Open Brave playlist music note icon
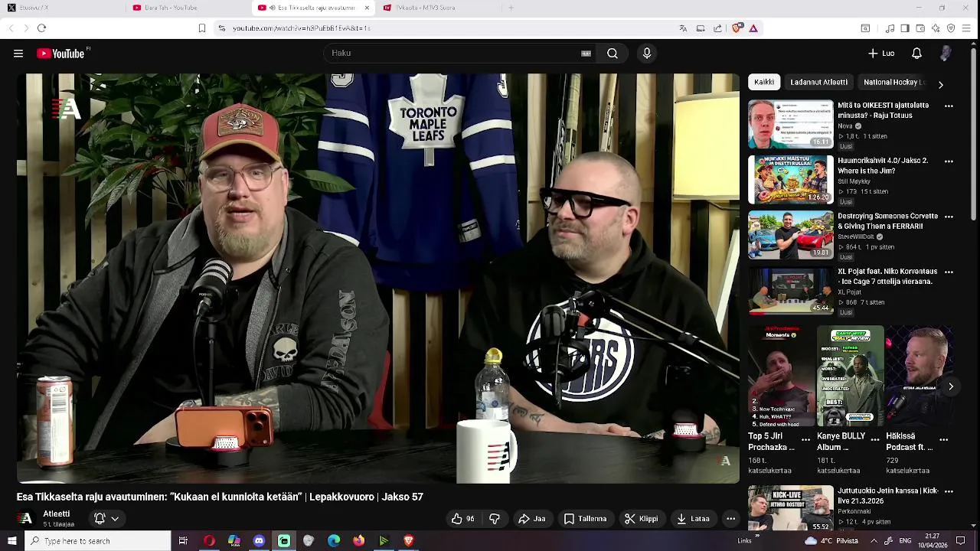980x551 pixels. click(x=890, y=28)
